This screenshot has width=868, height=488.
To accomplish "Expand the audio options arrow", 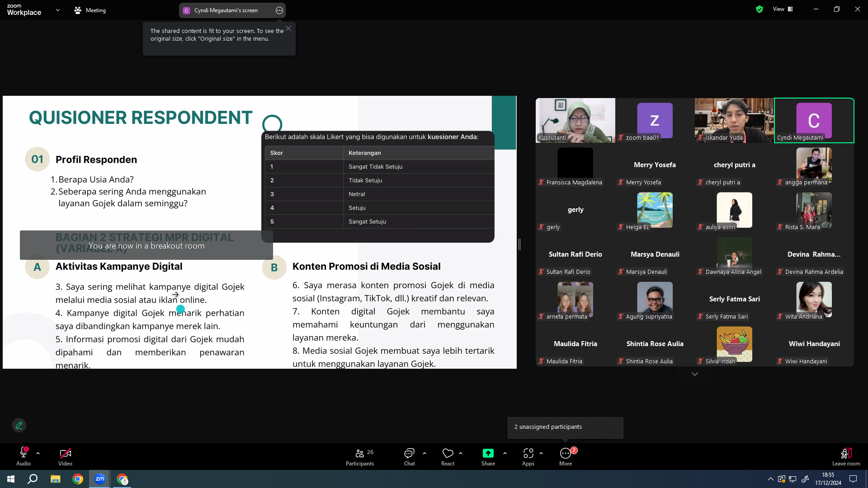I will [38, 453].
